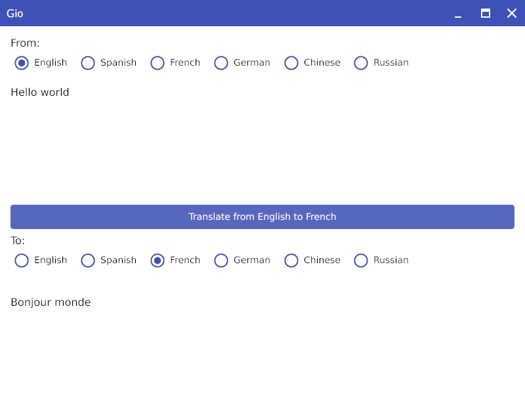Close the Gio window
This screenshot has width=525, height=420.
coord(512,13)
